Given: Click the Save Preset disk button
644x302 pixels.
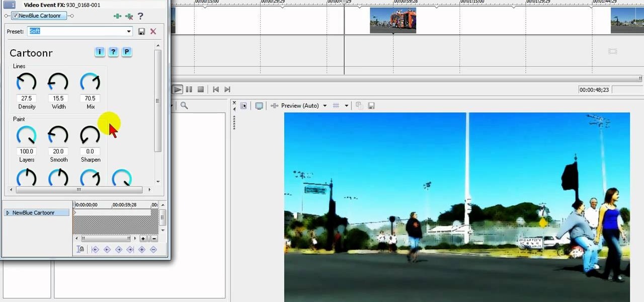Looking at the screenshot, I should pos(141,31).
